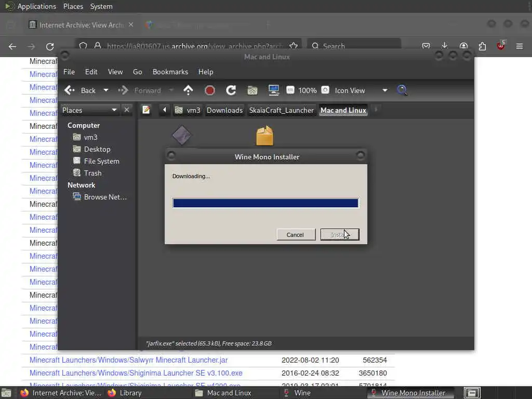Open the Pocket icon in Firefox
This screenshot has height=399, width=532.
pos(426,46)
